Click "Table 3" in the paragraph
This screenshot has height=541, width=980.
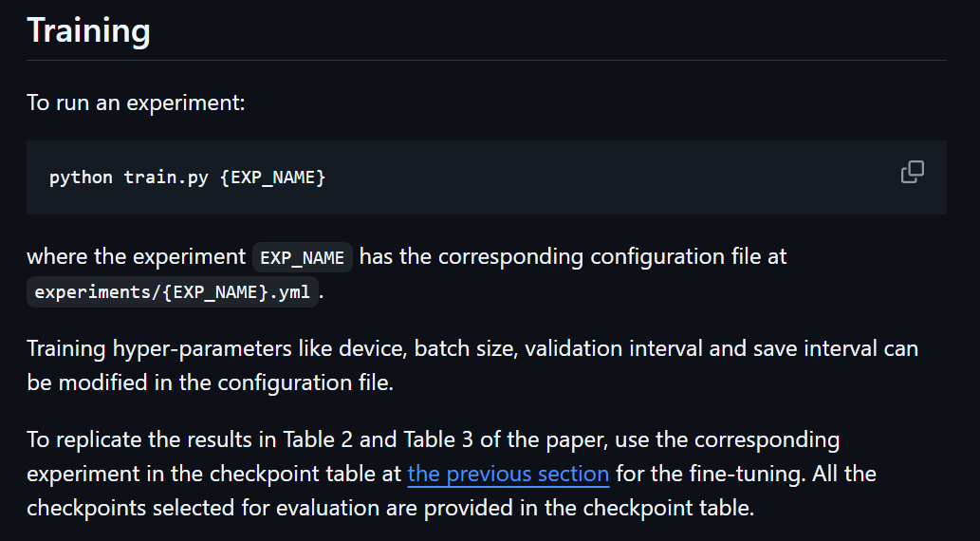(441, 440)
